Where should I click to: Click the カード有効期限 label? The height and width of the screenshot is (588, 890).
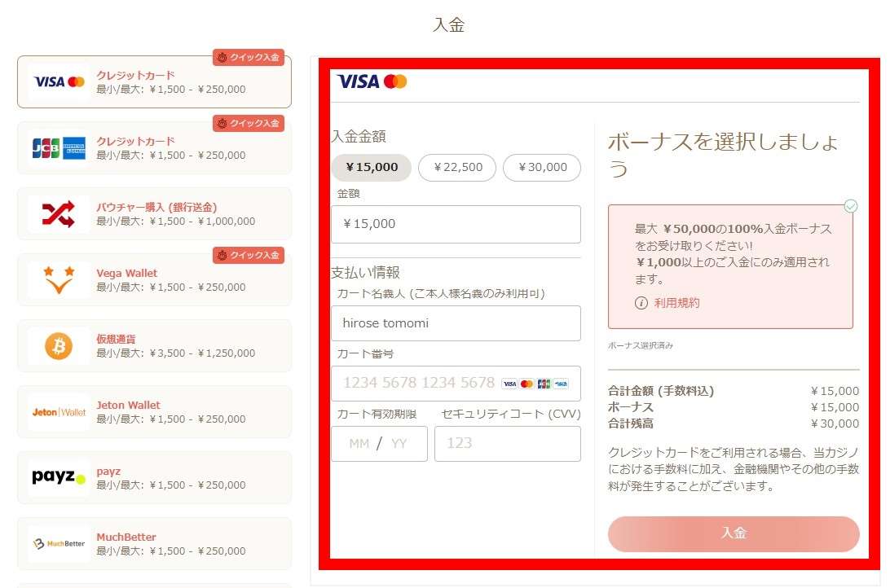click(x=377, y=414)
